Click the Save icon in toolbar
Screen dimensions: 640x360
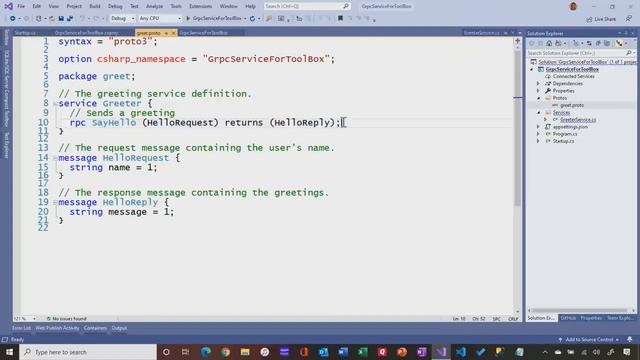pyautogui.click(x=61, y=18)
